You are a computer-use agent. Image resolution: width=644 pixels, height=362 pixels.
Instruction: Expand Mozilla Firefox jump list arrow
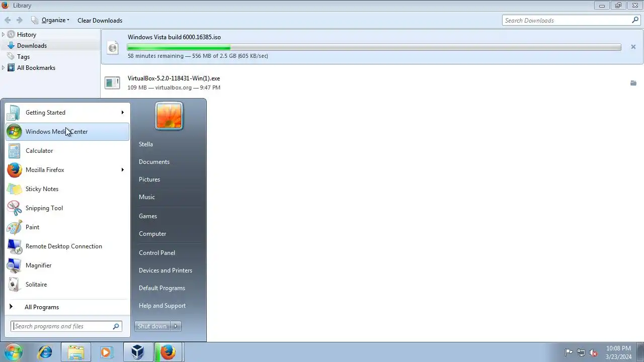123,170
